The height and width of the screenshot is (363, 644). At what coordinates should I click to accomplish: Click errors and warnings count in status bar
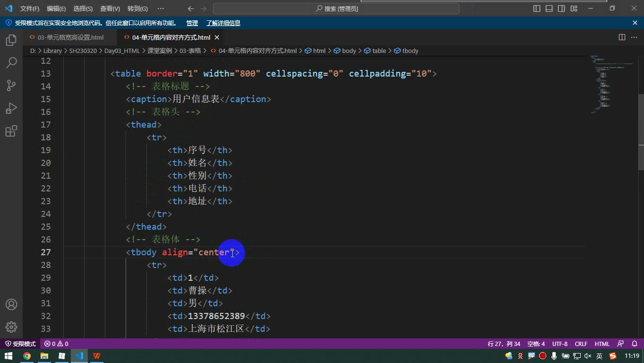pyautogui.click(x=56, y=344)
